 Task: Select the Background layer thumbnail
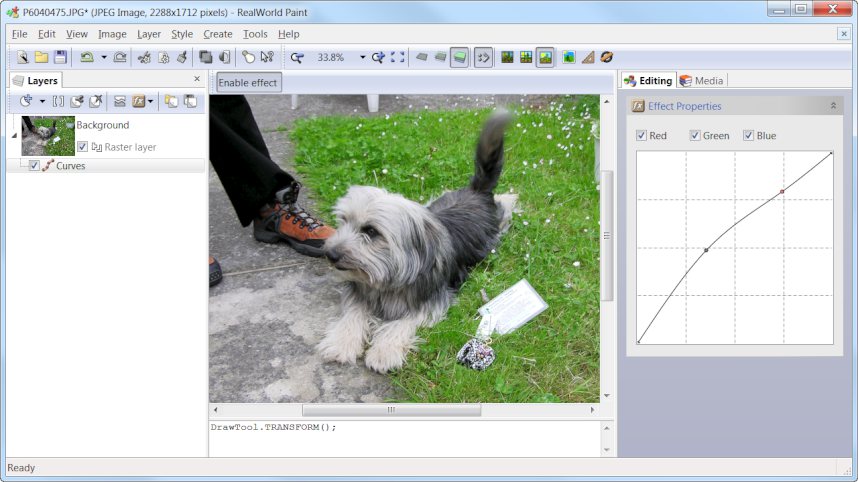pyautogui.click(x=48, y=136)
